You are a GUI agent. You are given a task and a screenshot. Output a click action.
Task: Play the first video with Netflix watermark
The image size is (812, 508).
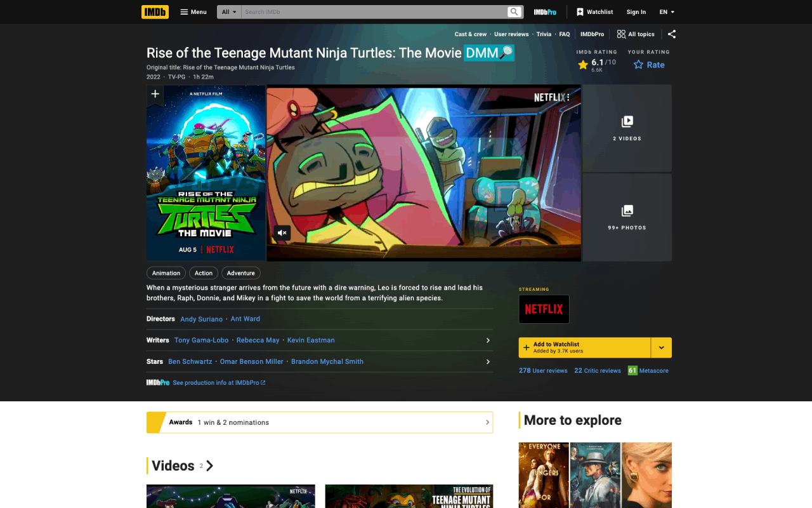click(231, 497)
